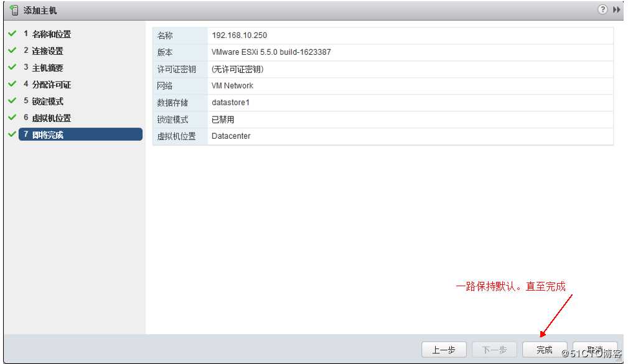
Task: Select step 7 即将完成
Action: click(80, 134)
